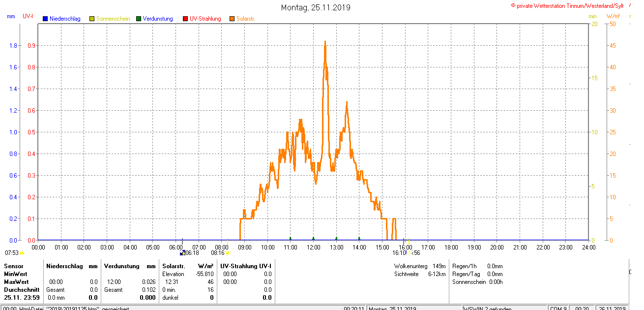Click the Sichtweite 6-12km reading
The width and height of the screenshot is (644, 310).
(420, 274)
